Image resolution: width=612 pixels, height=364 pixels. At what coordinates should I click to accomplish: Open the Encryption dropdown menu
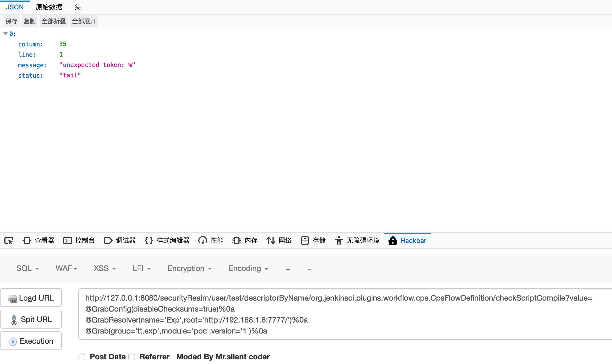(x=190, y=268)
